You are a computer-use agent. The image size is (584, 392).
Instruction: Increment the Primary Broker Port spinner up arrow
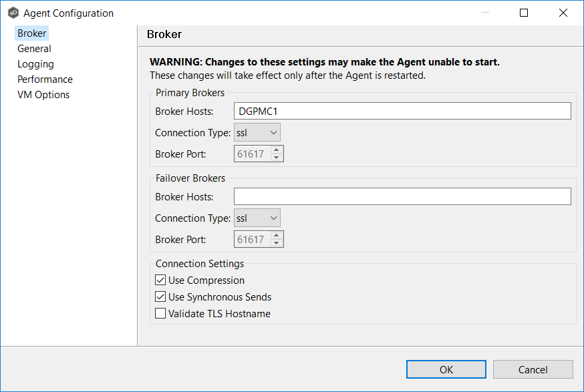point(277,150)
